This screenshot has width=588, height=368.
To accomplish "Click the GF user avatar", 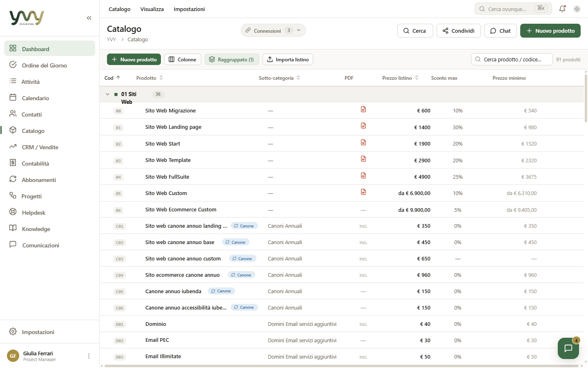I will coord(13,356).
